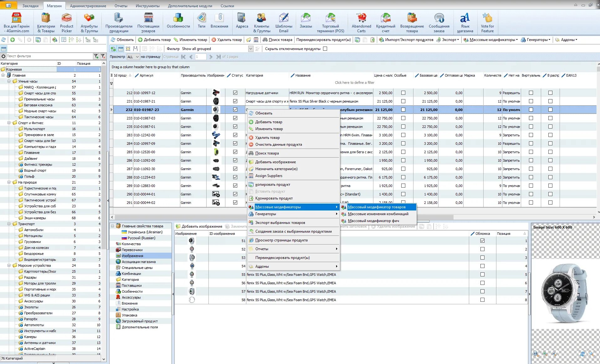
Task: Open Генераторы toolbar dropdown
Action: 535,40
